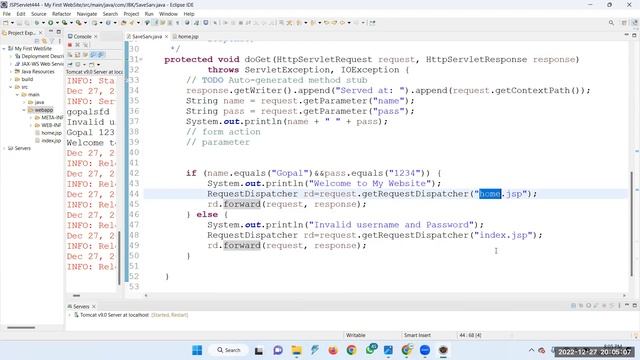Collapse My First WebSite project node
This screenshot has height=360, width=640.
tap(4, 48)
